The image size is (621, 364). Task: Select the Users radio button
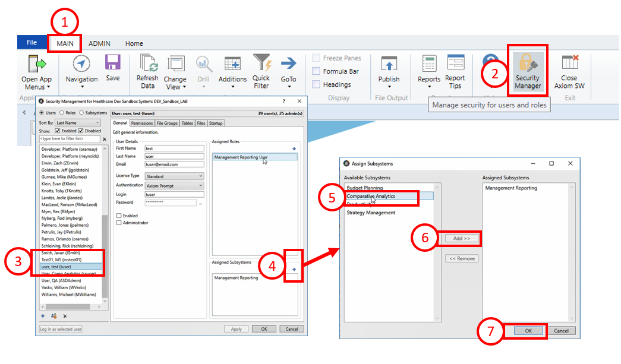pos(42,113)
